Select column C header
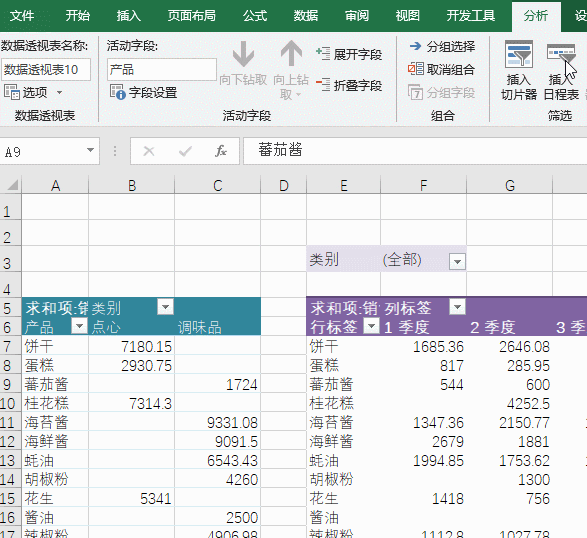Image resolution: width=587 pixels, height=538 pixels. 218,185
